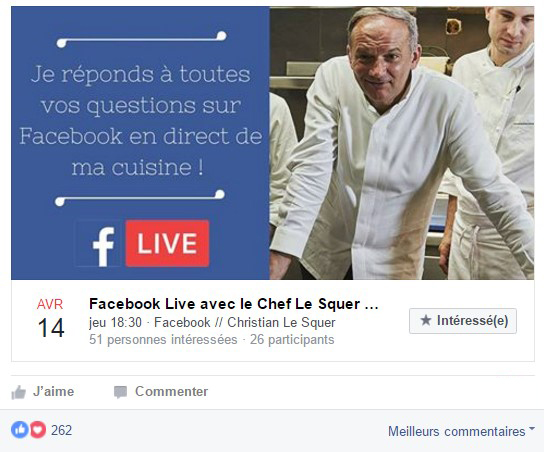Open the Facebook // Christian Le Squer location
Image resolution: width=544 pixels, height=452 pixels.
click(245, 322)
